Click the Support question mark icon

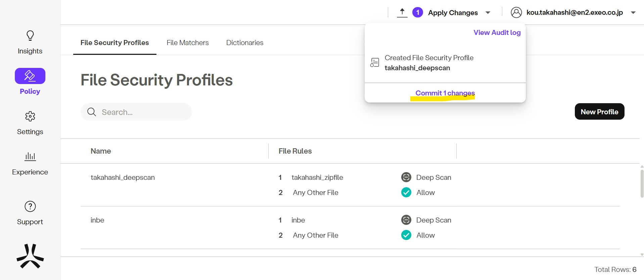click(30, 206)
